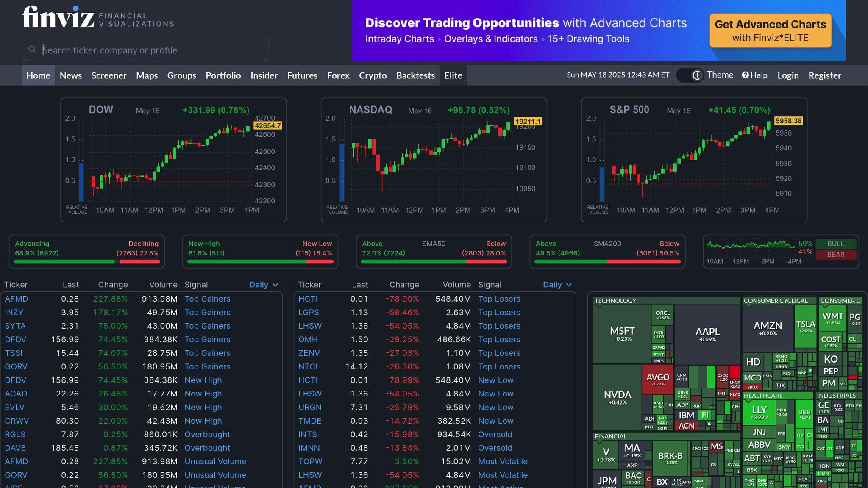This screenshot has height=488, width=868.
Task: Click the New High/New Low bar
Action: tap(260, 261)
